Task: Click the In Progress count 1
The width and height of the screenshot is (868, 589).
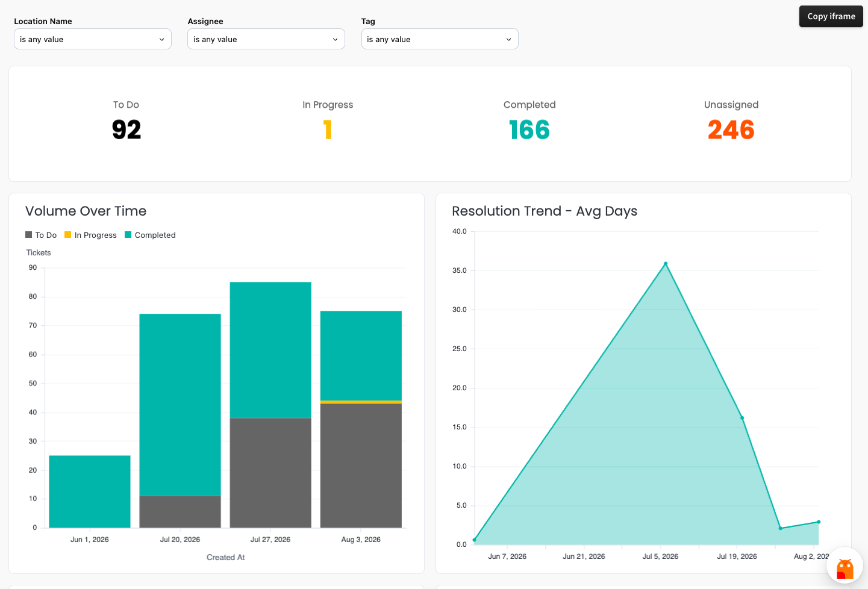Action: pos(328,129)
